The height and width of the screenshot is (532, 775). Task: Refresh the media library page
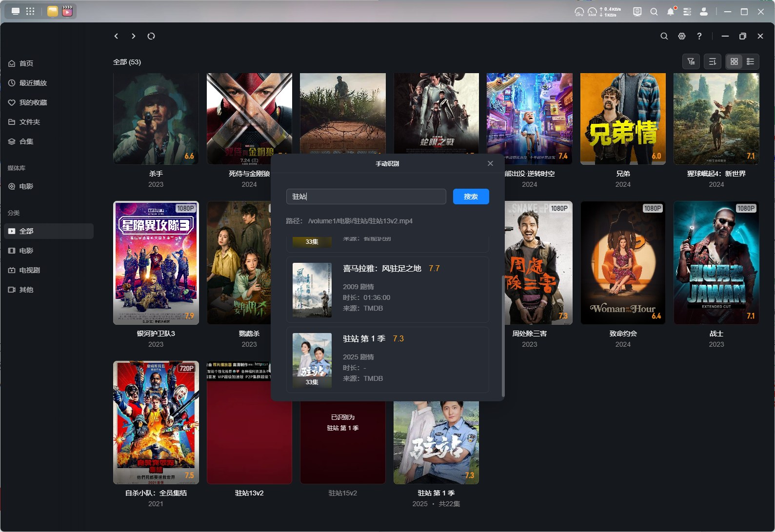coord(151,36)
